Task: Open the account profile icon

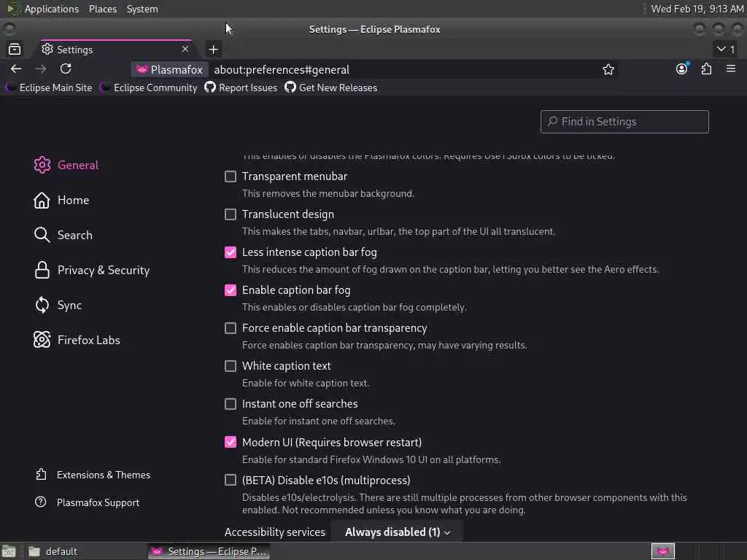Action: pos(681,69)
